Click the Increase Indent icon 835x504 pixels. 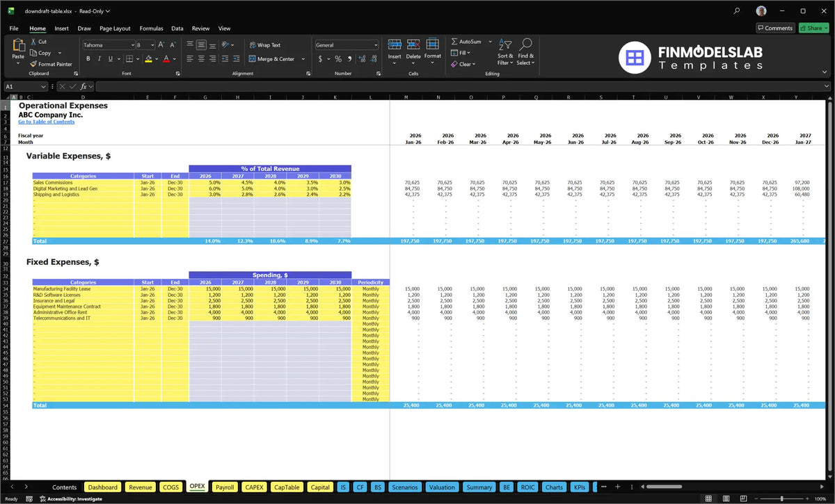coord(237,59)
